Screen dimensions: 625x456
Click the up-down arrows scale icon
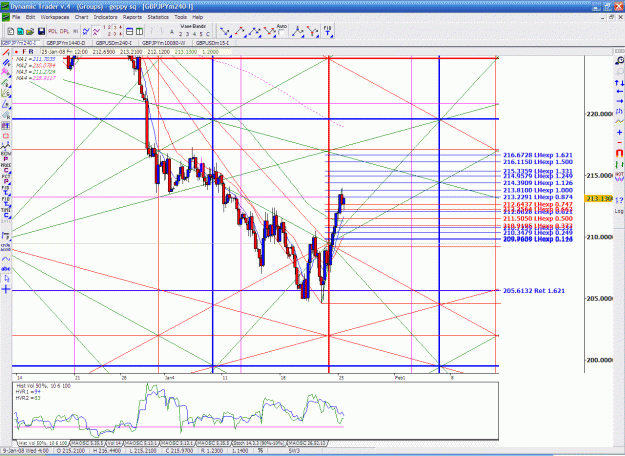619,83
